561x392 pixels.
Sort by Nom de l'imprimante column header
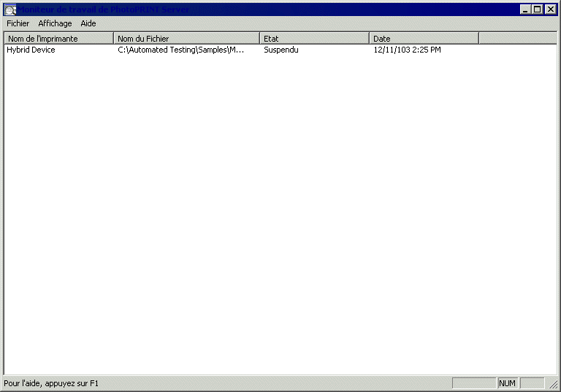pos(58,38)
